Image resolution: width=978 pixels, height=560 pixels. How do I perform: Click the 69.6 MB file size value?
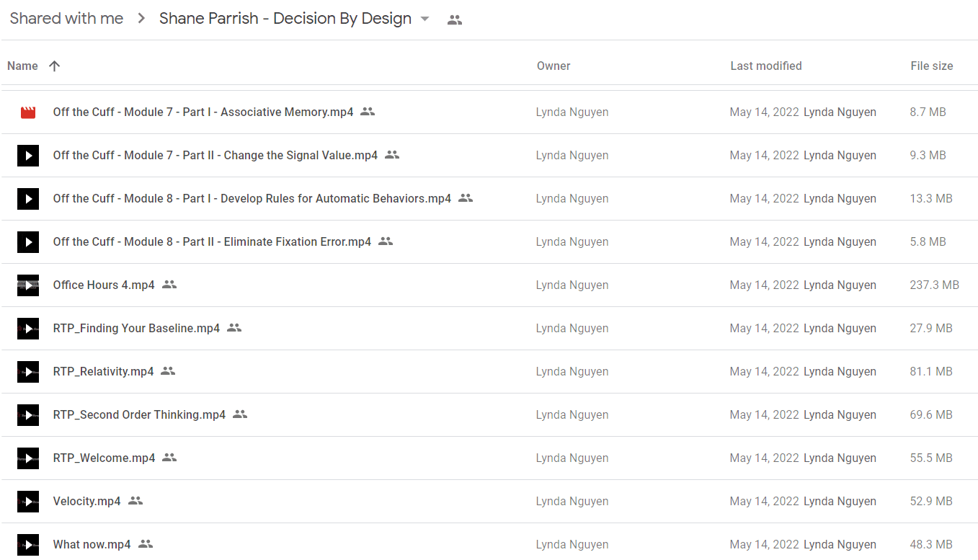[x=931, y=415]
